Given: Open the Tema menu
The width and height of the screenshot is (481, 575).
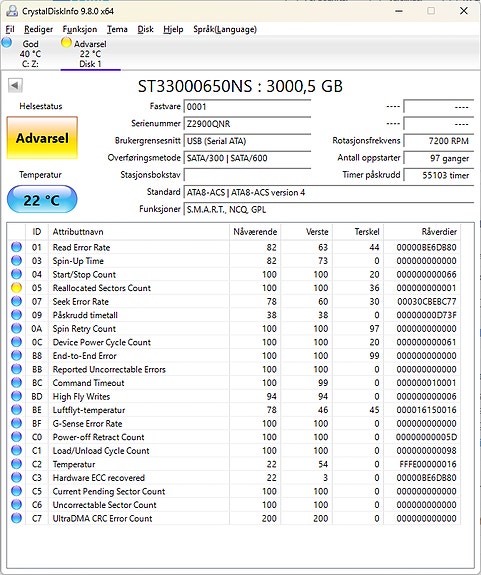Looking at the screenshot, I should (117, 29).
